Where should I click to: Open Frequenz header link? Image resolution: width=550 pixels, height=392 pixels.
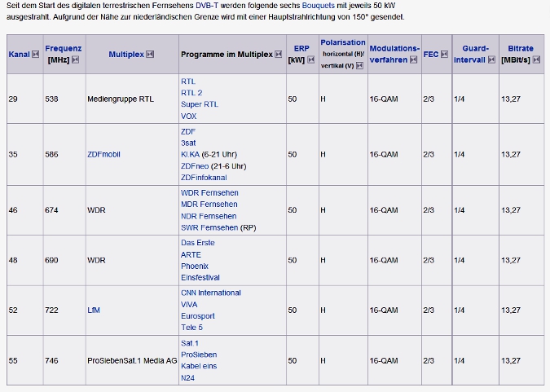pyautogui.click(x=63, y=48)
